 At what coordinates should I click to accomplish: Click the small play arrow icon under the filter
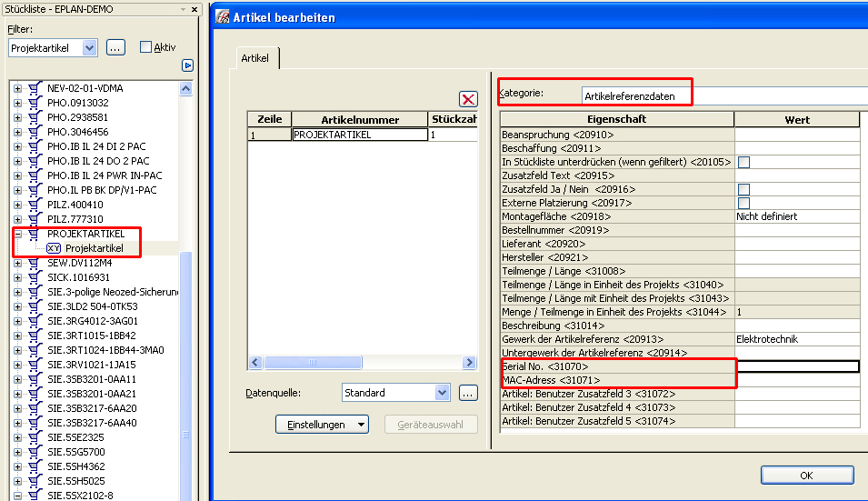pos(187,65)
